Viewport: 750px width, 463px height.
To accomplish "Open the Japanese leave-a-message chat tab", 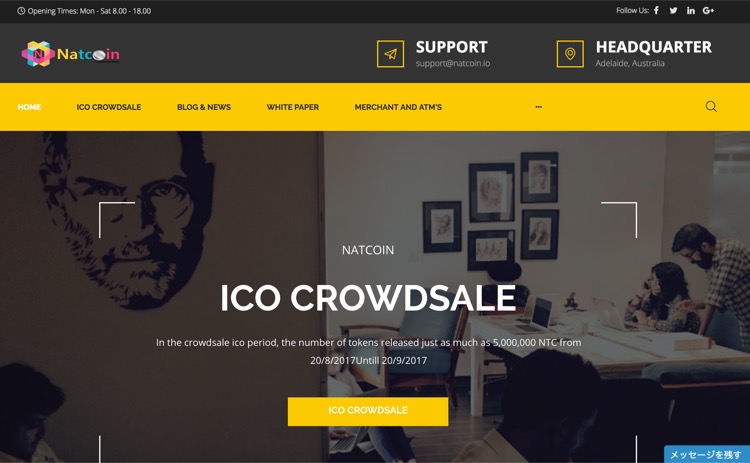I will point(706,454).
